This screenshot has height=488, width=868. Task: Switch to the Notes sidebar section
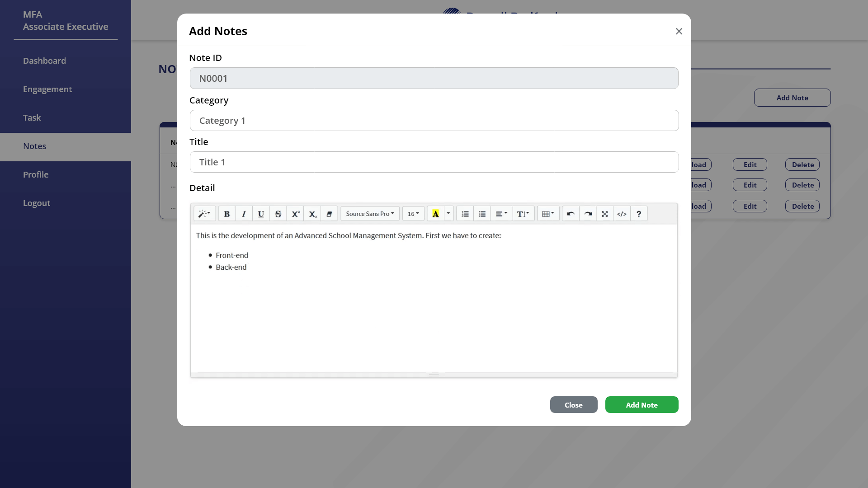click(x=35, y=146)
